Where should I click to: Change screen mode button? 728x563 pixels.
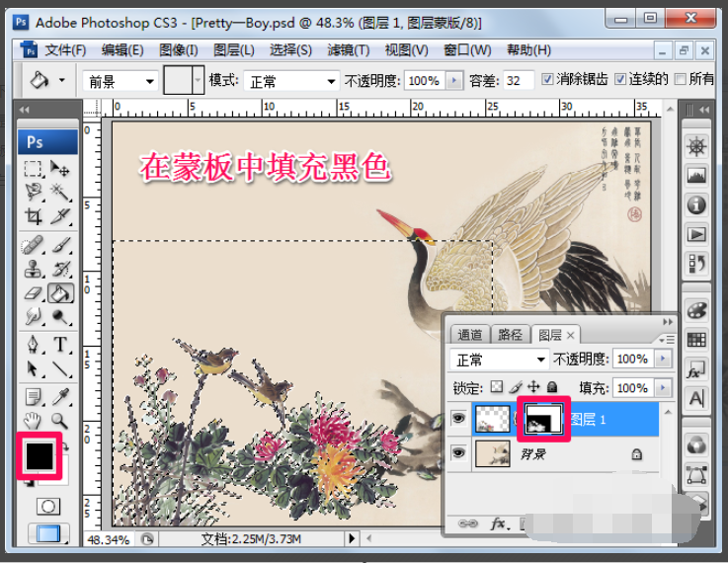[x=48, y=533]
